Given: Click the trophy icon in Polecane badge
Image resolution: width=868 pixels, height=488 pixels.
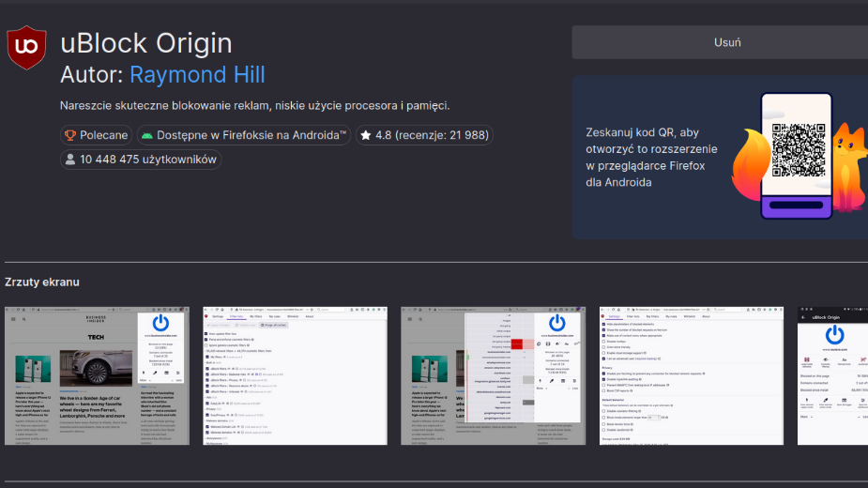Looking at the screenshot, I should tap(70, 135).
